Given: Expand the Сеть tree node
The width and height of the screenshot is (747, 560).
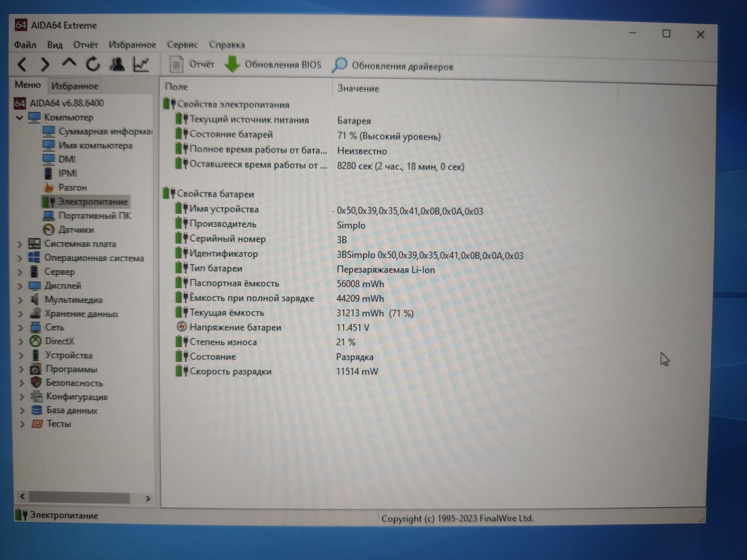Looking at the screenshot, I should pos(21,328).
